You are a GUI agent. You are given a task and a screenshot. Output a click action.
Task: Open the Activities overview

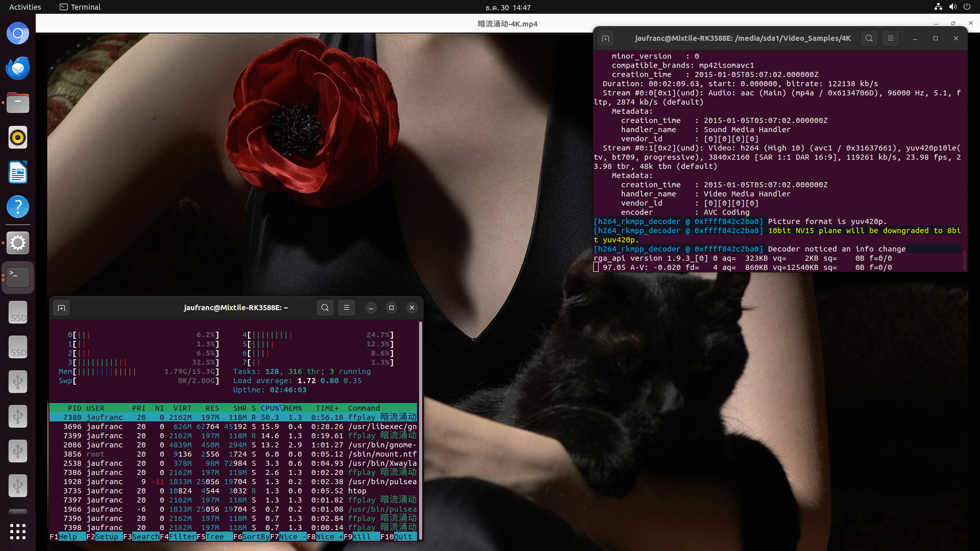pos(25,7)
